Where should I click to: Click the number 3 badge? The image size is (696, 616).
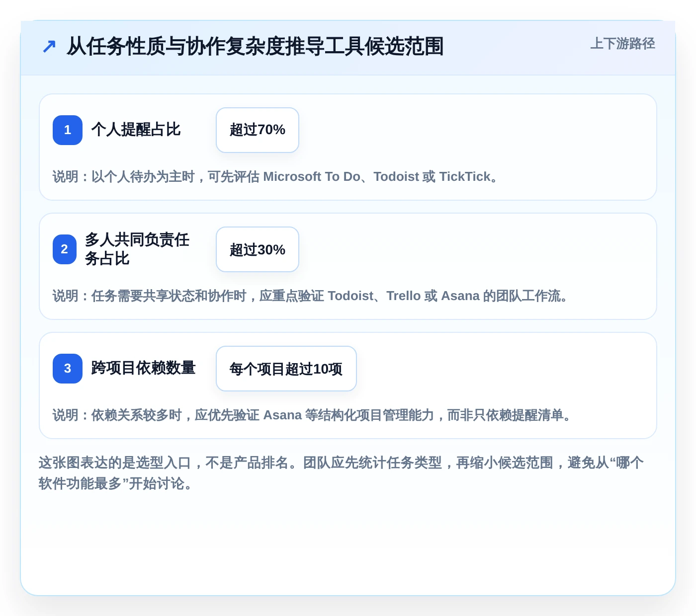click(68, 369)
